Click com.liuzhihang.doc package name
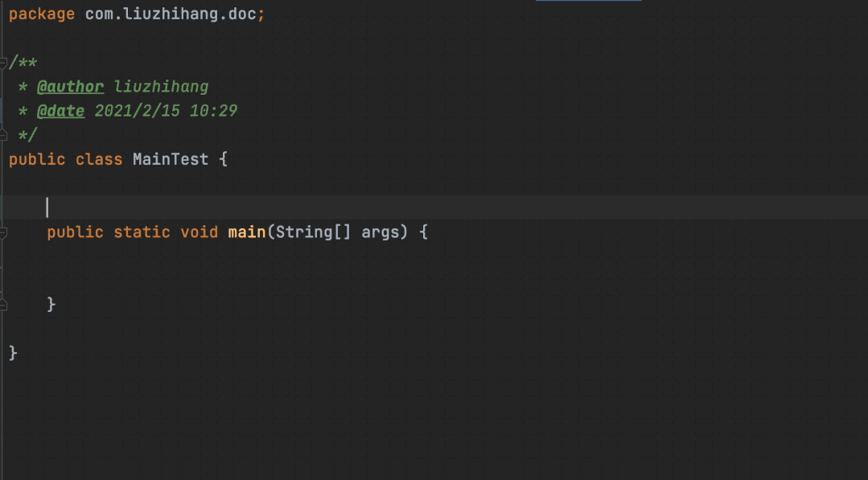868x480 pixels. tap(171, 14)
